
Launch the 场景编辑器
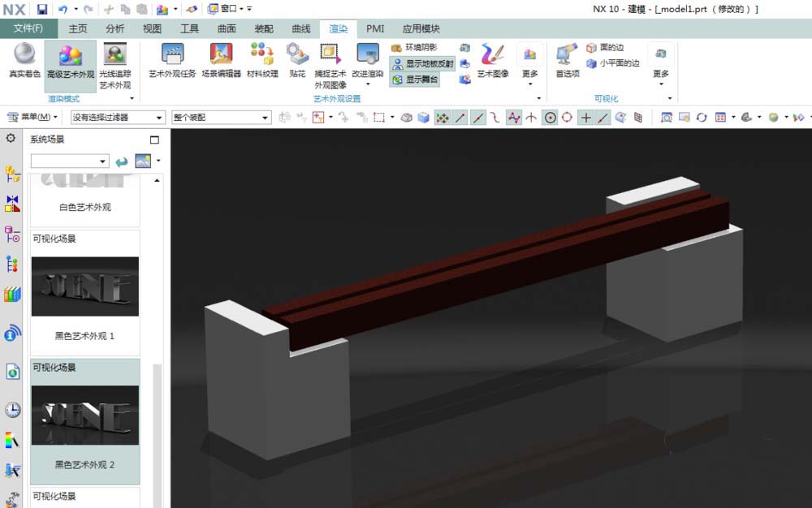(x=221, y=63)
